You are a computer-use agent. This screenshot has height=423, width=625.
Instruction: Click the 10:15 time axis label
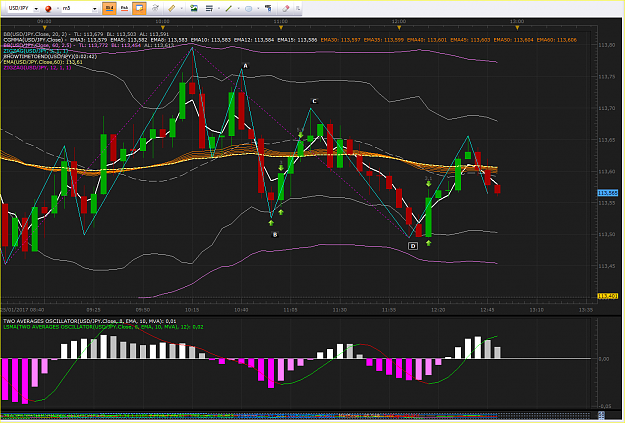click(x=192, y=310)
